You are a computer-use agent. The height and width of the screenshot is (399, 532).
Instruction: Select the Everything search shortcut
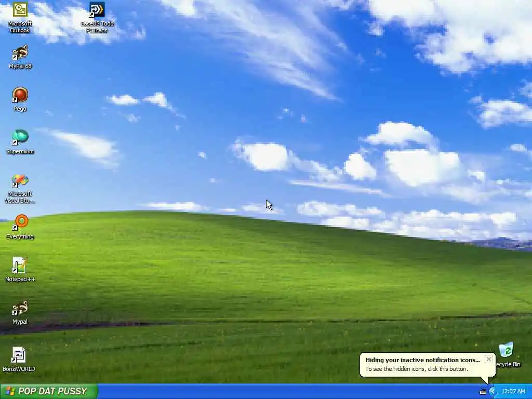click(20, 227)
